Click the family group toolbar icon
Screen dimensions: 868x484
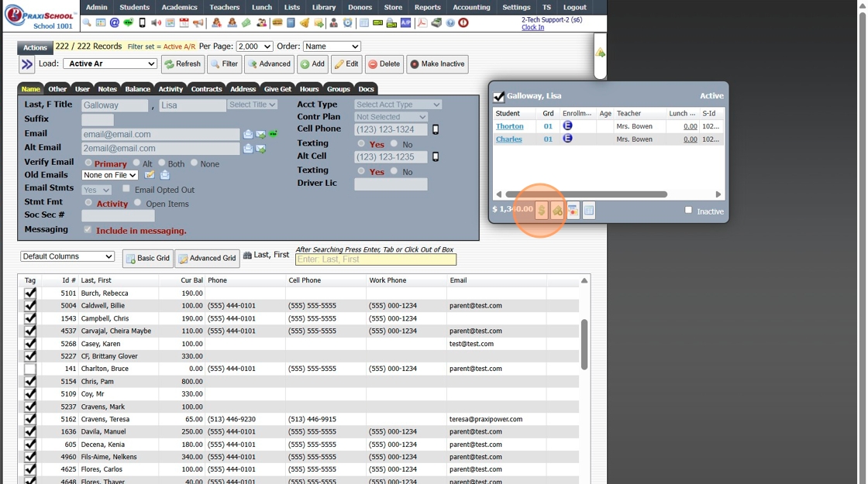point(262,23)
